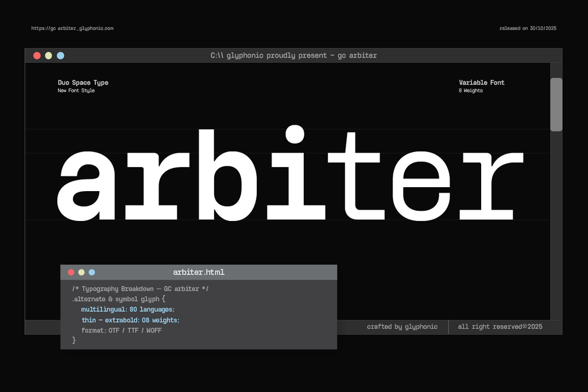Select the 'Duo Space Type' heading
588x392 pixels.
coord(83,83)
